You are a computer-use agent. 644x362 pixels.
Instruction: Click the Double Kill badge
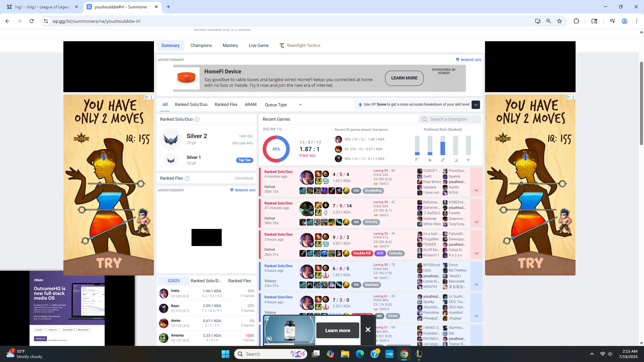point(362,253)
